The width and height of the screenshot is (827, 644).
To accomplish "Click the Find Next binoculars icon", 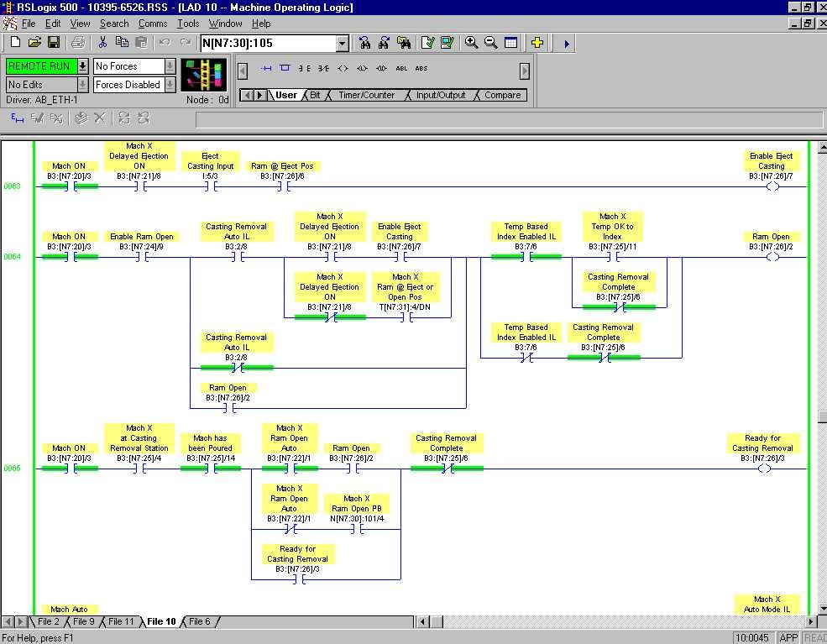I will pyautogui.click(x=384, y=43).
